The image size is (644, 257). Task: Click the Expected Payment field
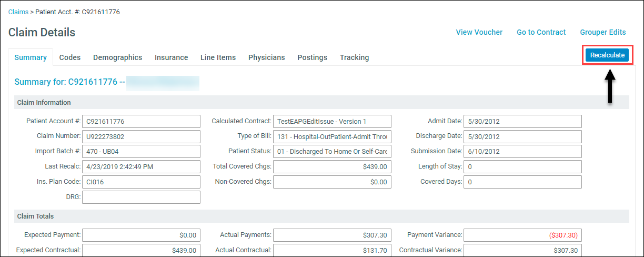click(x=141, y=235)
